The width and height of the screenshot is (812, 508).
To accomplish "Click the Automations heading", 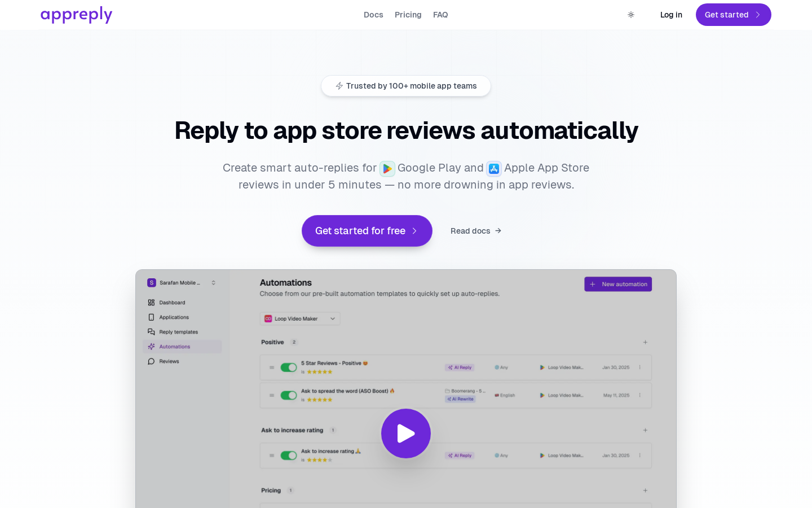I will point(286,283).
